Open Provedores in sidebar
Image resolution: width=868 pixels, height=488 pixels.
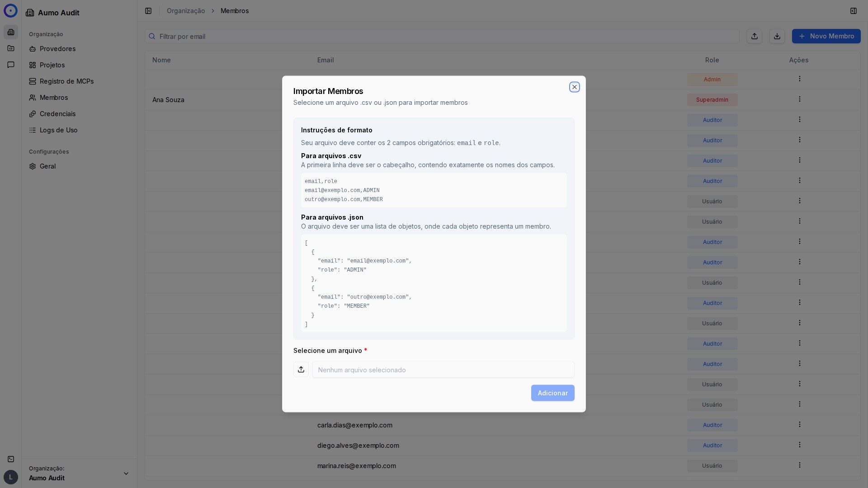(80, 49)
